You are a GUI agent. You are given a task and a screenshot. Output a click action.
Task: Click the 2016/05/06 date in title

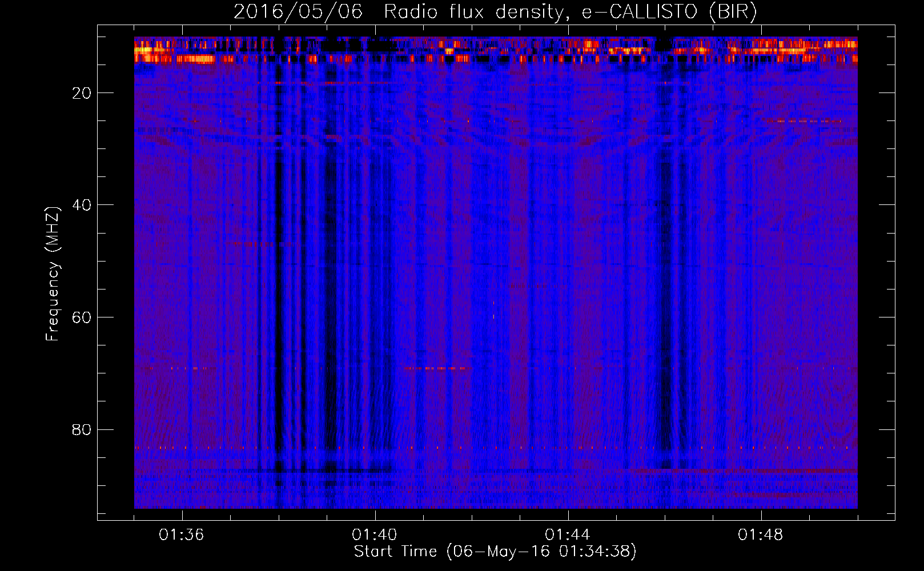(298, 12)
